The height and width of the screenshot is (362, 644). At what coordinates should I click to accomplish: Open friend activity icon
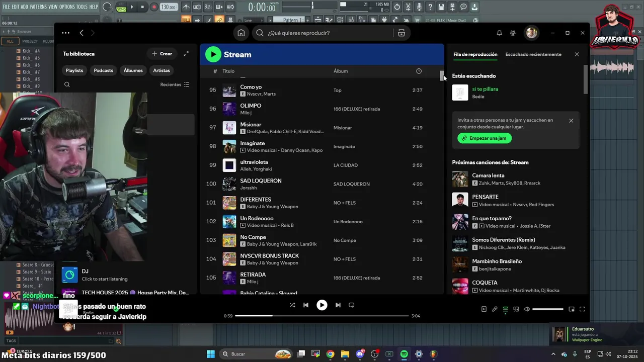[513, 33]
